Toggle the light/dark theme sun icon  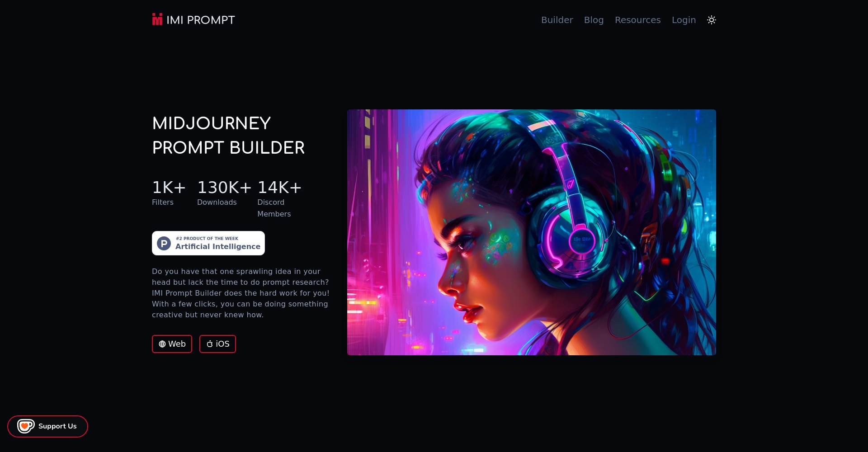[x=712, y=20]
